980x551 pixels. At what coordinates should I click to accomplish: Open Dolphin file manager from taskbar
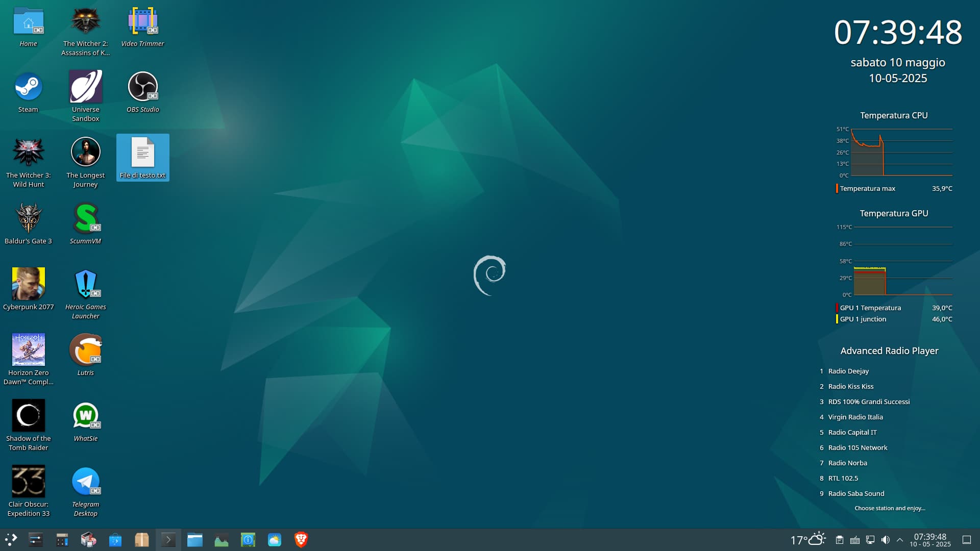pos(195,540)
